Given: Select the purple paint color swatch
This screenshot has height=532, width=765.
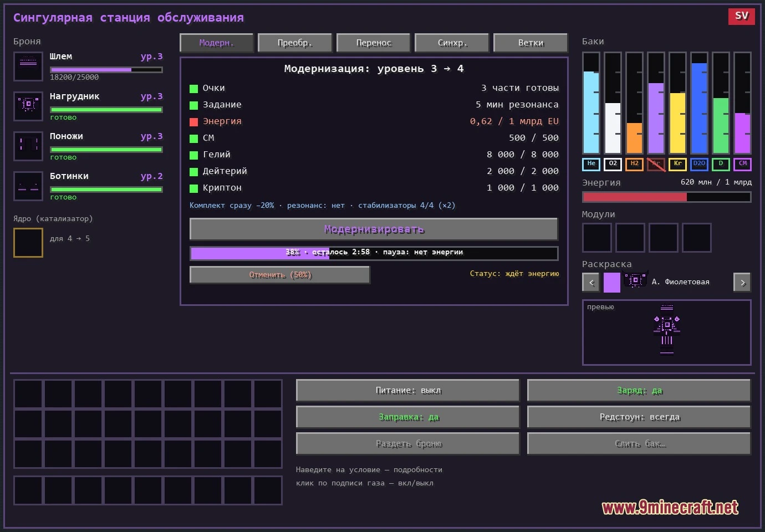Looking at the screenshot, I should point(611,282).
